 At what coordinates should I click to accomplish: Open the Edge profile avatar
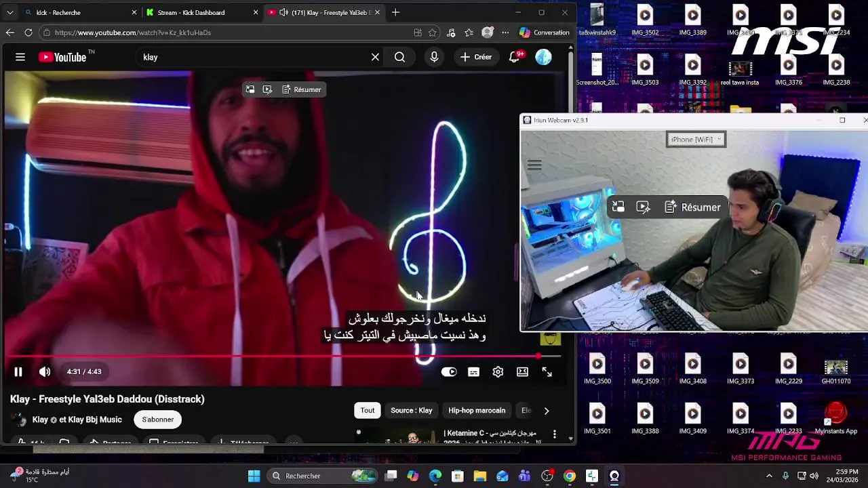(x=487, y=33)
